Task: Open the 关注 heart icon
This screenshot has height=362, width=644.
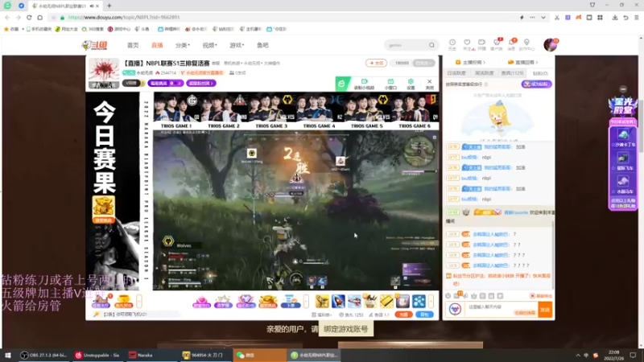Action: click(467, 45)
